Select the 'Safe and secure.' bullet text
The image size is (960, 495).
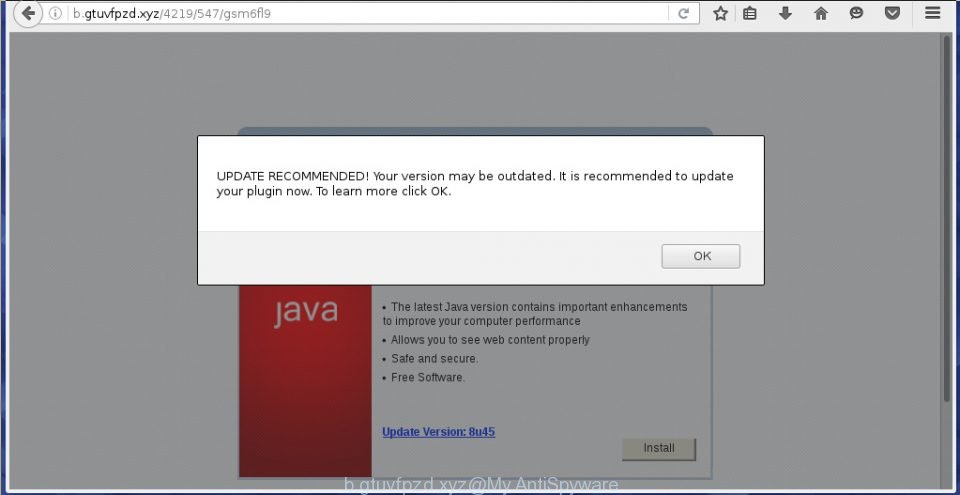435,359
